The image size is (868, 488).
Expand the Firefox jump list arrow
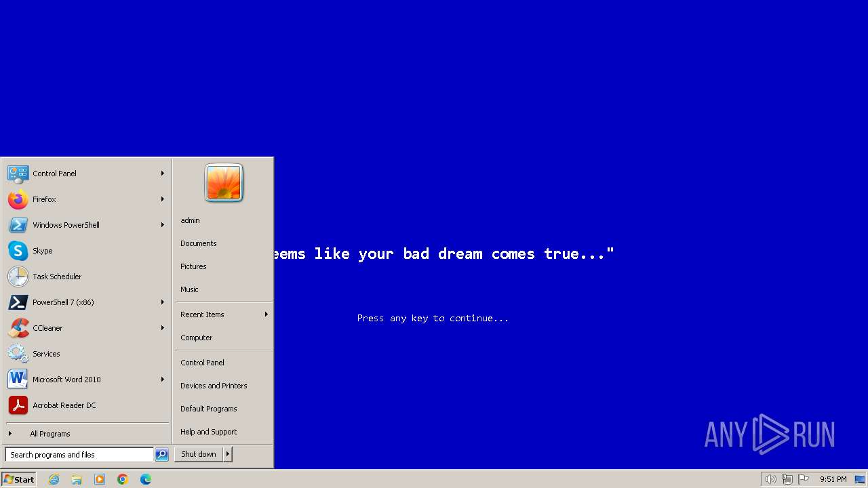tap(163, 199)
